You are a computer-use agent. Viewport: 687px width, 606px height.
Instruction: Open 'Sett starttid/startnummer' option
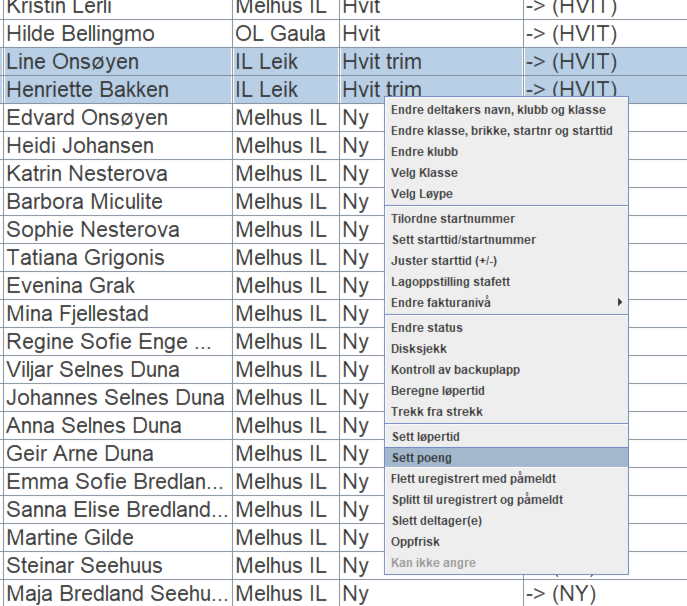coord(463,240)
